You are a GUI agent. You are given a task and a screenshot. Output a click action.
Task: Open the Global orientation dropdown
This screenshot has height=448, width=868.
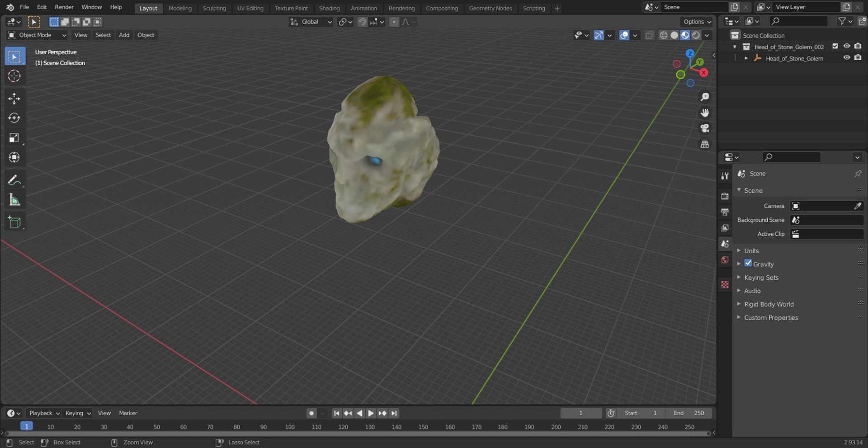click(311, 22)
